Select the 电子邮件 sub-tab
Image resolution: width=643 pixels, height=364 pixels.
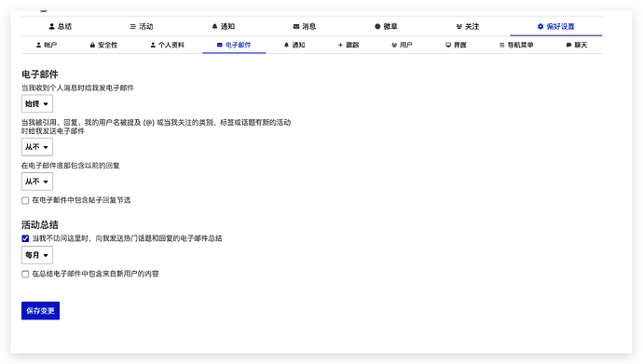tap(234, 45)
